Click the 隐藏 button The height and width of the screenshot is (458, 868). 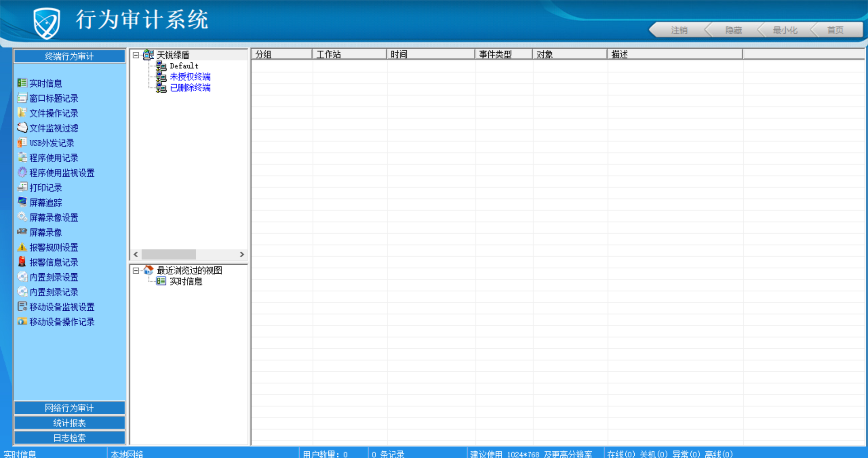(x=733, y=30)
